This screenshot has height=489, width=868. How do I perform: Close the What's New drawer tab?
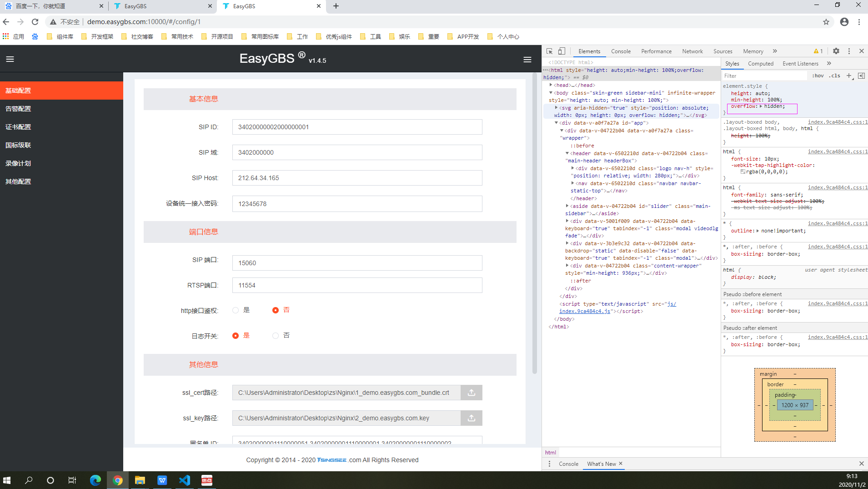pyautogui.click(x=620, y=464)
